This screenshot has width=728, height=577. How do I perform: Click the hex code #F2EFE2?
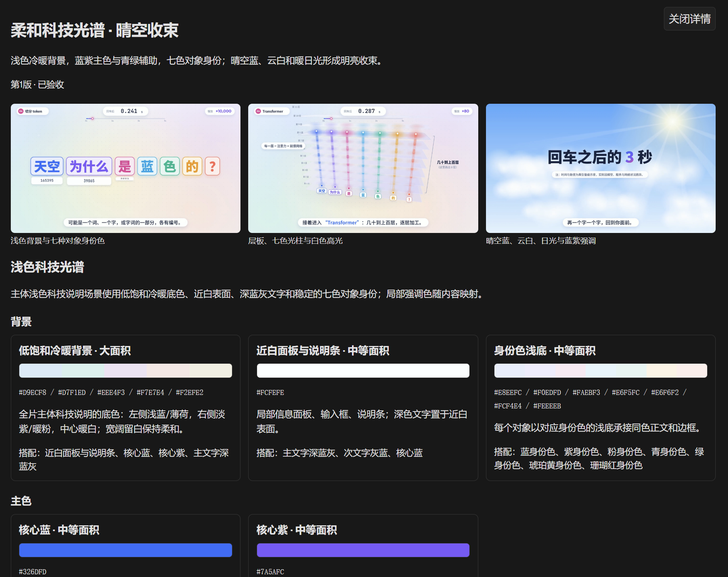click(190, 393)
